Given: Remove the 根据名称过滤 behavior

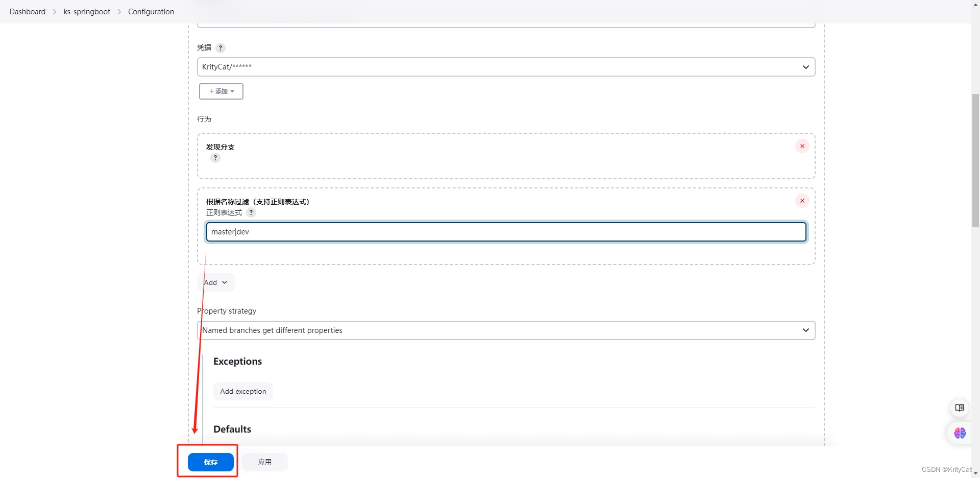Looking at the screenshot, I should (x=802, y=201).
